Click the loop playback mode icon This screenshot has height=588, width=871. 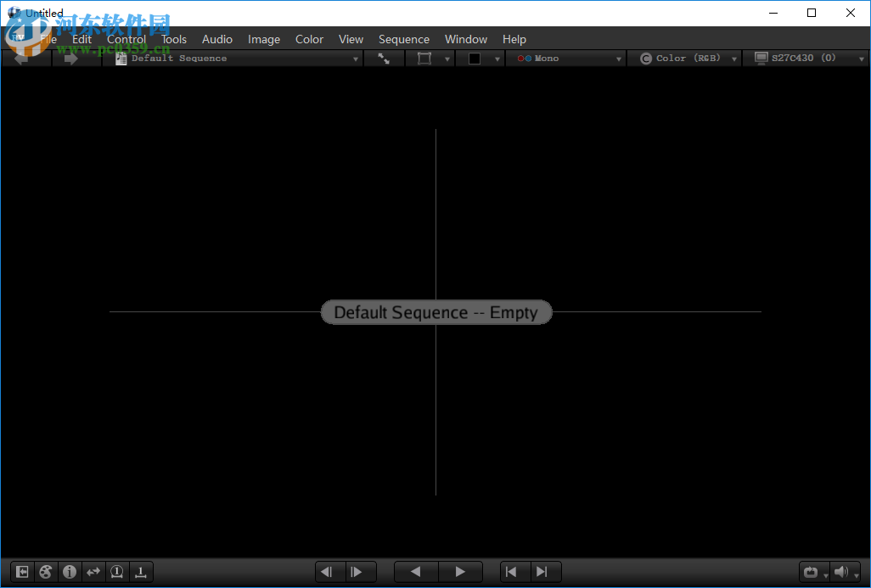pyautogui.click(x=811, y=572)
